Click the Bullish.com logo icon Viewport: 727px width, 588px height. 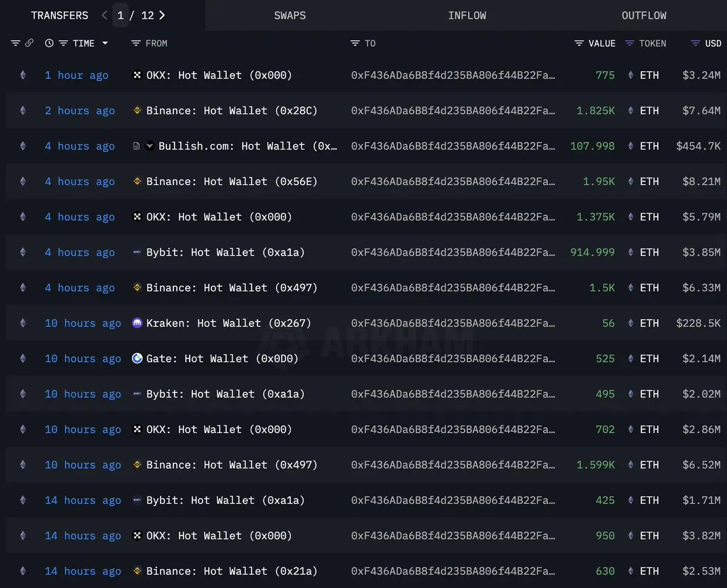[150, 146]
